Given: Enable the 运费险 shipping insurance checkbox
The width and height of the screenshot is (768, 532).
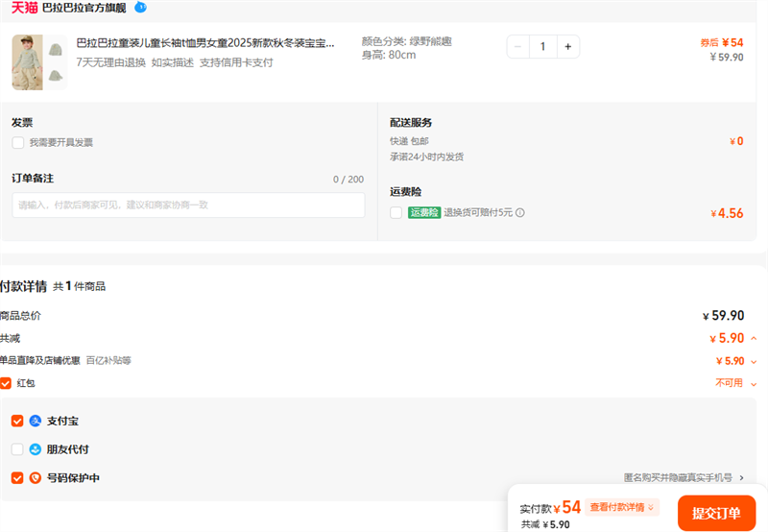Looking at the screenshot, I should point(396,212).
